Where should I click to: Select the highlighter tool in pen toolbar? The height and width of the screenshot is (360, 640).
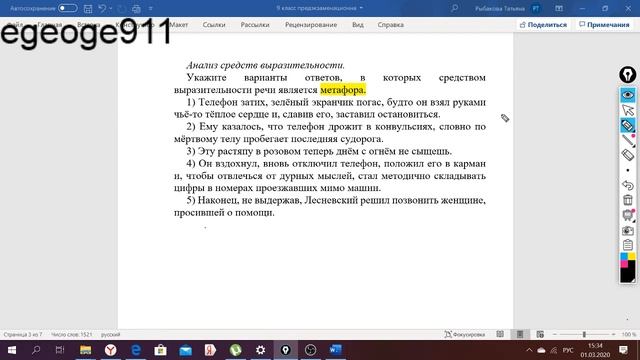[628, 125]
